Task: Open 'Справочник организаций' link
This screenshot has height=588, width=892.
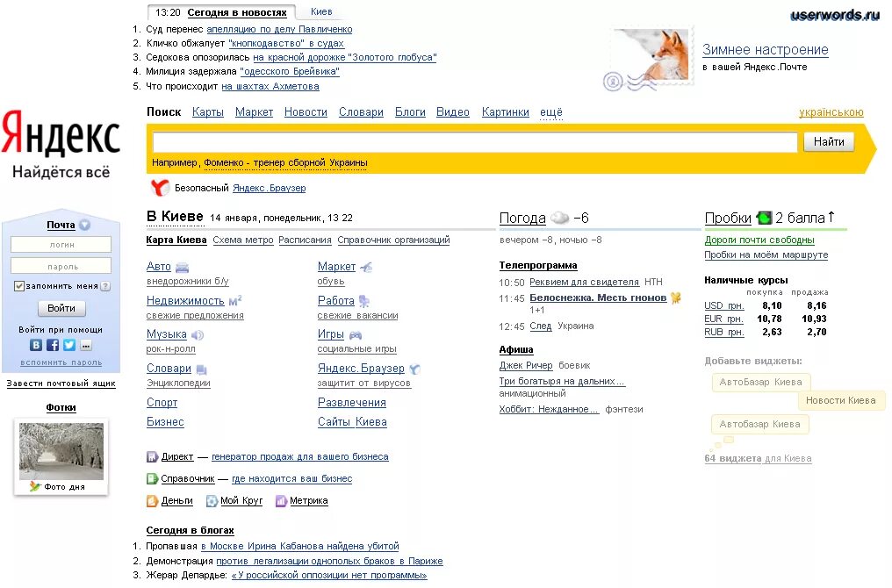Action: click(x=393, y=240)
